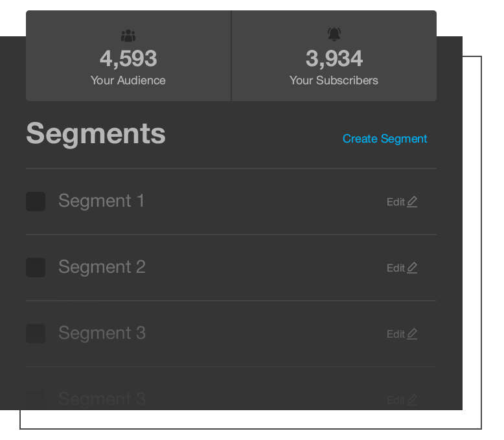Select the Segment 2 checkbox
The image size is (504, 440).
[36, 268]
